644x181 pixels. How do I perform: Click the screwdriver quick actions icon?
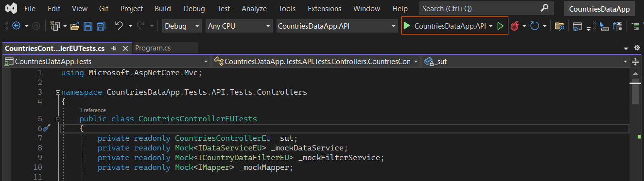(x=47, y=128)
